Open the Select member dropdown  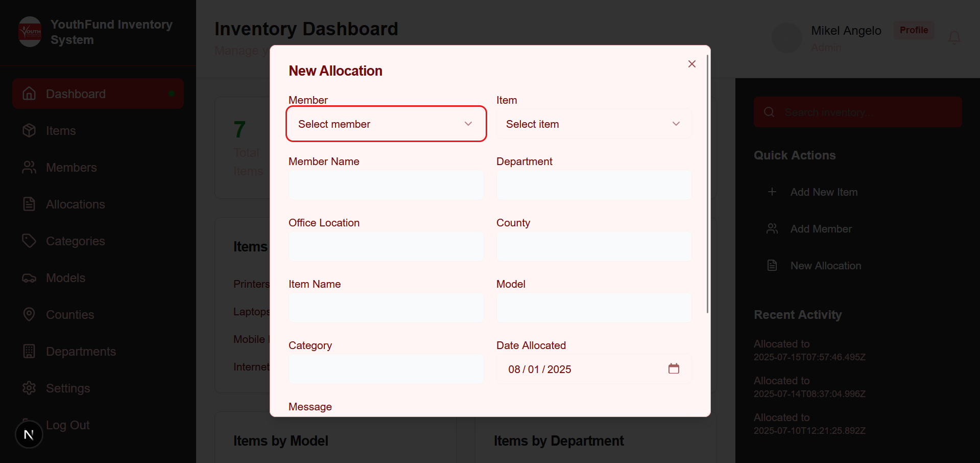tap(386, 124)
